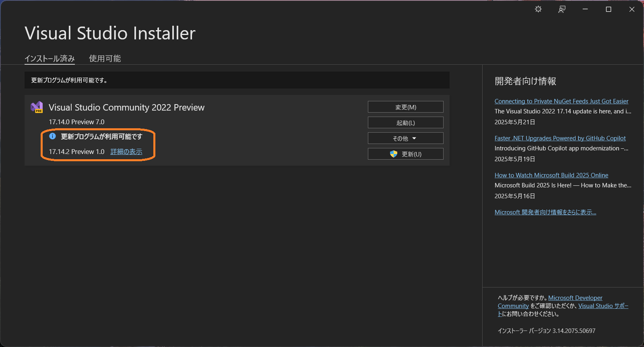Switch to the インストール済み tab
Screen dimensions: 644x347
[x=50, y=59]
